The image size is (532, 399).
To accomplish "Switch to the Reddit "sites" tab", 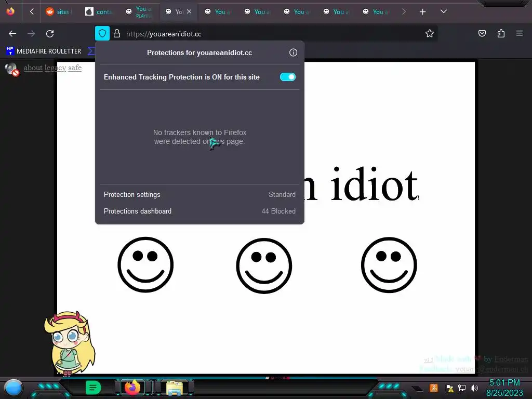I will (x=59, y=12).
